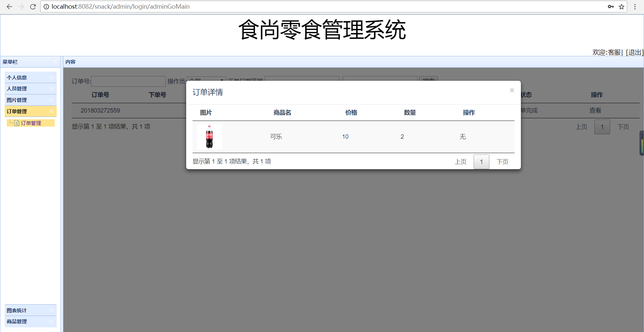644x332 pixels.
Task: Collapse the 菜单栏 sidebar with the « icon
Action: click(x=55, y=62)
